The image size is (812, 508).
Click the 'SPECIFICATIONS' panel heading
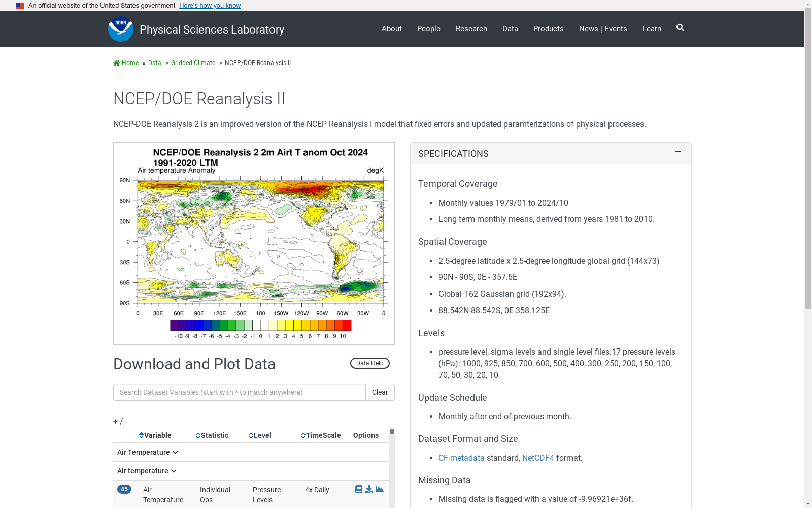click(453, 154)
